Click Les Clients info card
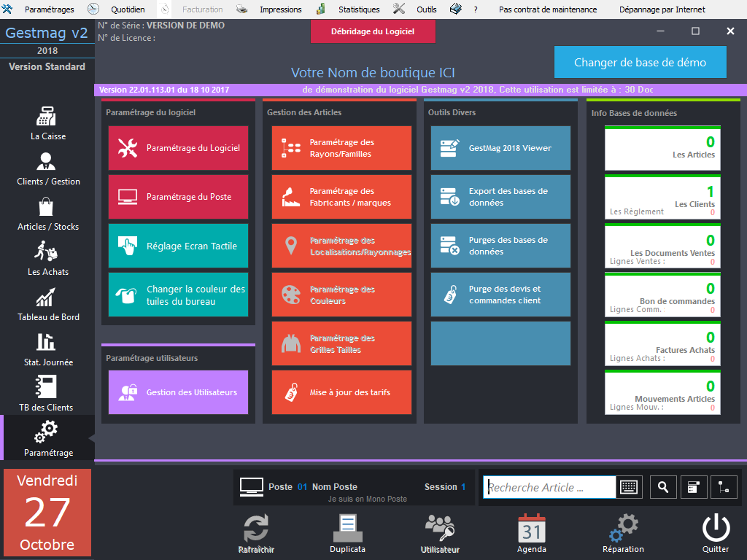This screenshot has width=747, height=560. pyautogui.click(x=662, y=197)
